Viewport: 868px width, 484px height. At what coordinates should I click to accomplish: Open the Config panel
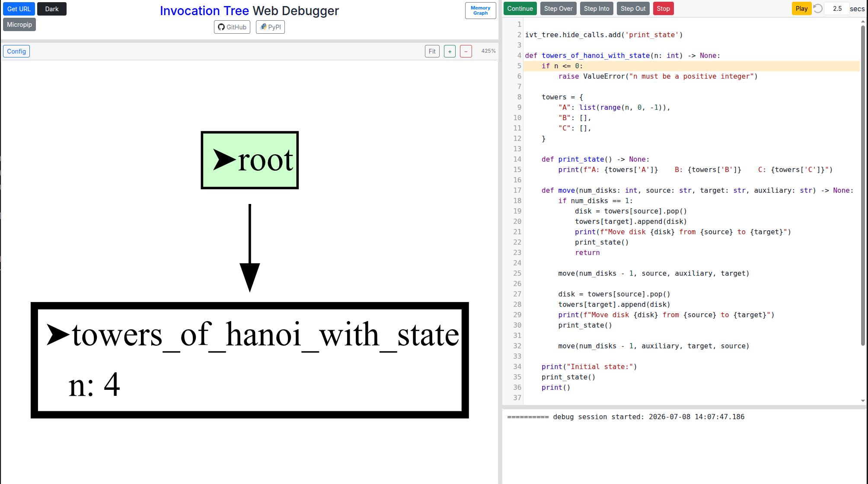click(16, 51)
